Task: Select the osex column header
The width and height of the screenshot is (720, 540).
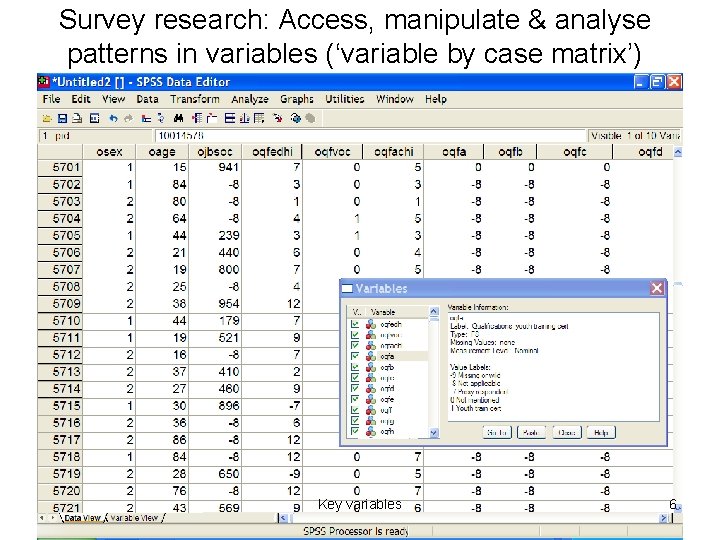Action: click(109, 152)
